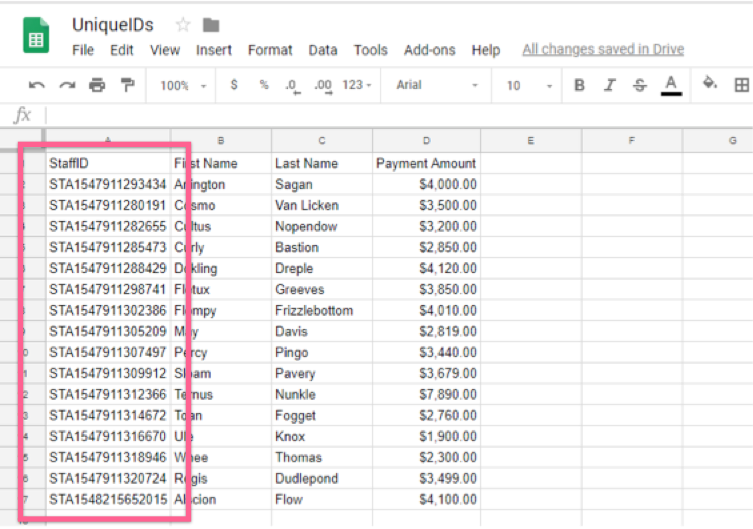
Task: Apply currency format with dollar button
Action: tap(234, 86)
